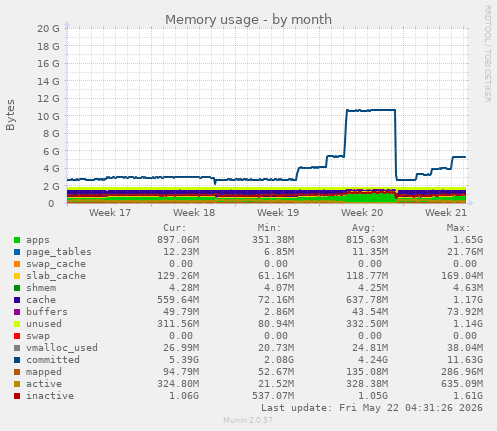Viewport: 497px width, 431px height.
Task: Click the 'Week 21' axis label
Action: tap(446, 213)
